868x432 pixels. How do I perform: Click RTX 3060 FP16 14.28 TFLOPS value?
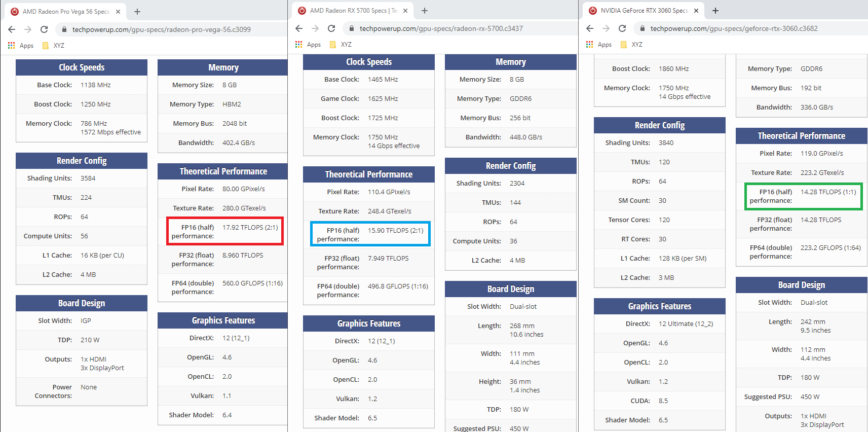pos(828,192)
